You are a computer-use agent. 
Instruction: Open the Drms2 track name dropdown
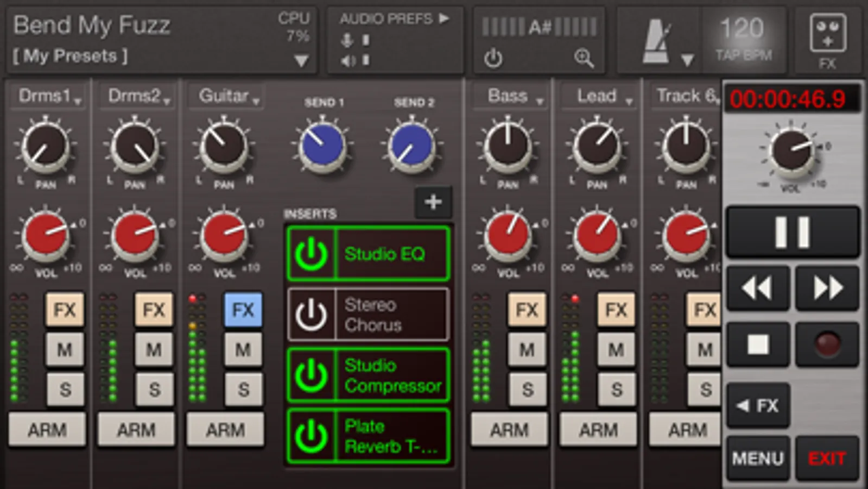(137, 96)
